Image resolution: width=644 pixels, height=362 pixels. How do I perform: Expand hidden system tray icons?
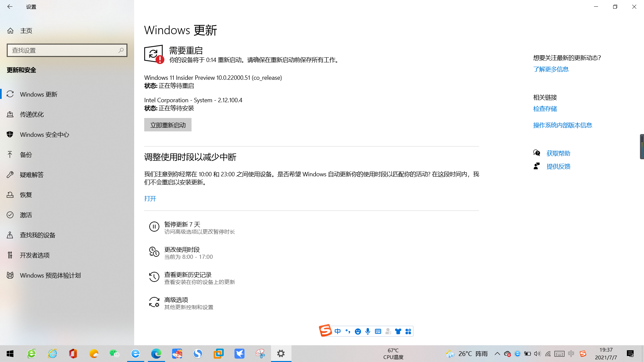click(497, 354)
